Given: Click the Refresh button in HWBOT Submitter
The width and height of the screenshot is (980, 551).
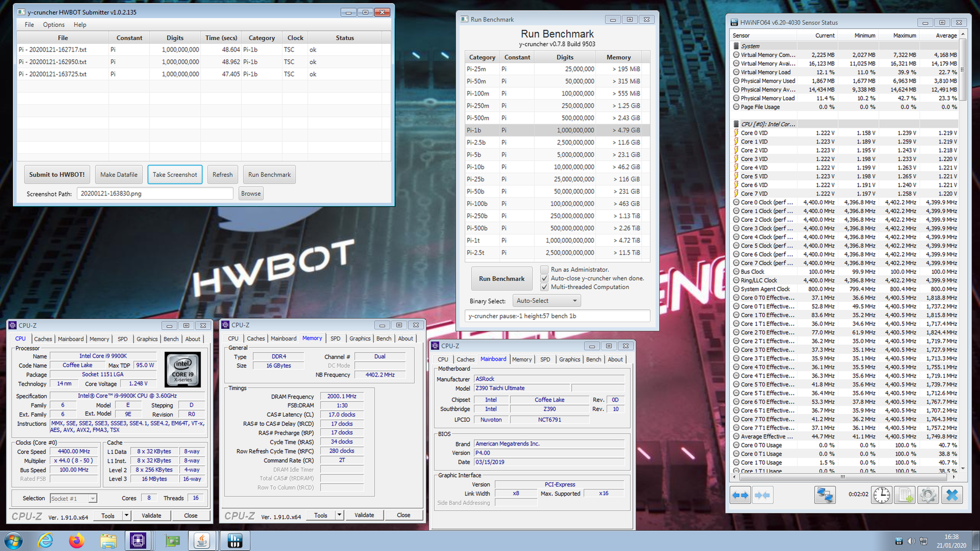Looking at the screenshot, I should click(x=223, y=174).
